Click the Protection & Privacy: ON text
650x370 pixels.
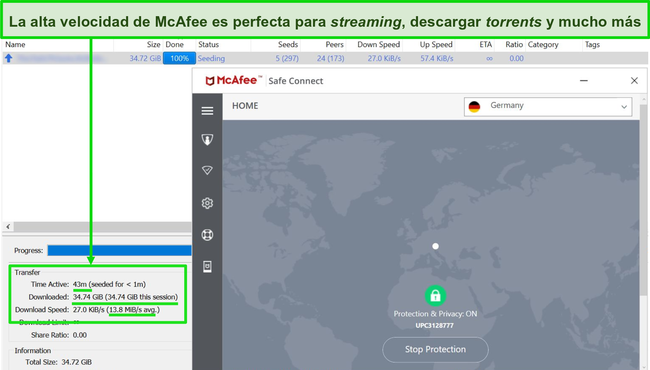coord(435,314)
